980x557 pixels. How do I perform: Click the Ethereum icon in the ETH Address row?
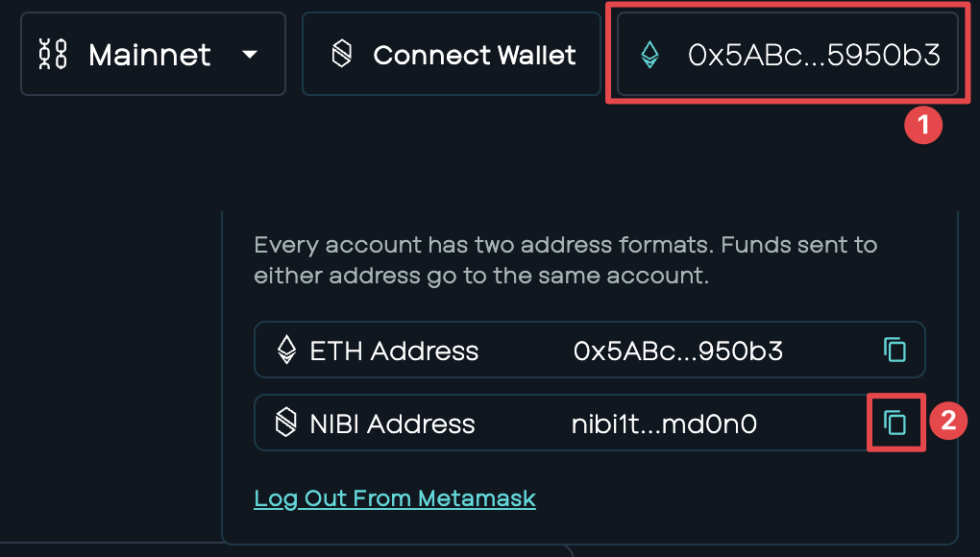click(287, 350)
